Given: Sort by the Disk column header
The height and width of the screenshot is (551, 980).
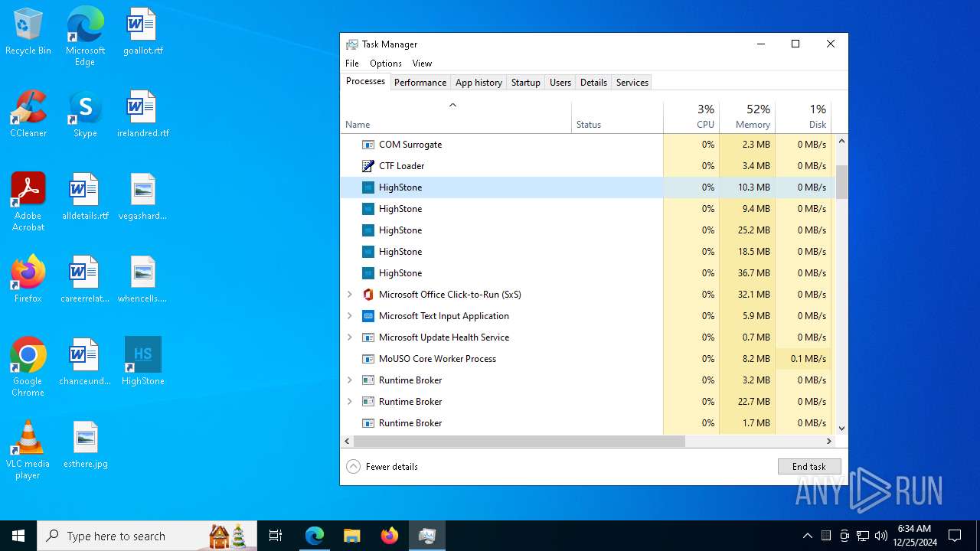Looking at the screenshot, I should (803, 116).
